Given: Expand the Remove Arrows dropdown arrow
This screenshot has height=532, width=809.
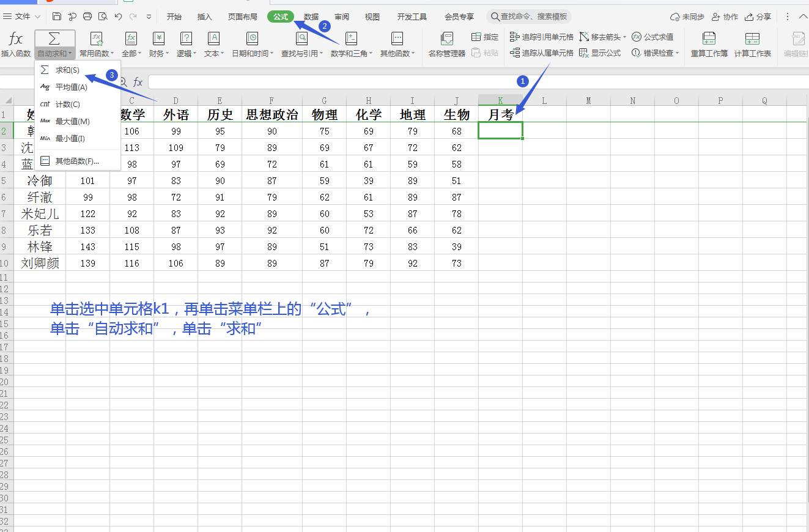Looking at the screenshot, I should tap(624, 37).
